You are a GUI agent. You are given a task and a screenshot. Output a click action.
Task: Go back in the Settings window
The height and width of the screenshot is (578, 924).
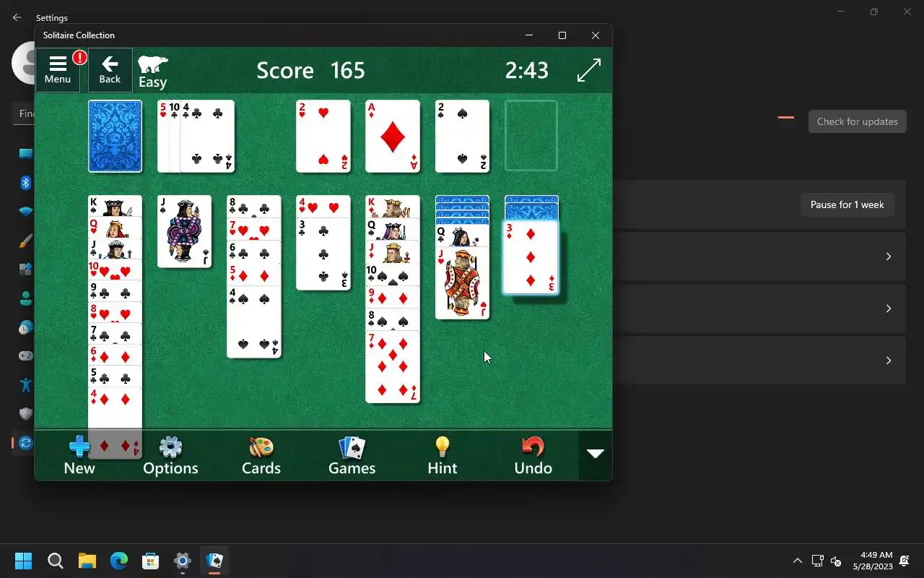pyautogui.click(x=17, y=17)
